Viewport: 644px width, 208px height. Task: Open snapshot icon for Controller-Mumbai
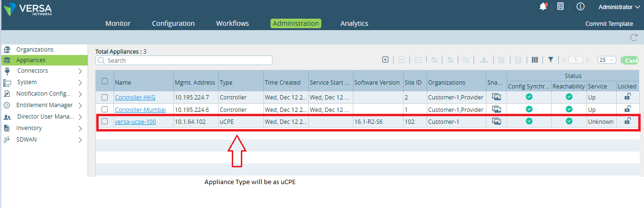pos(497,109)
